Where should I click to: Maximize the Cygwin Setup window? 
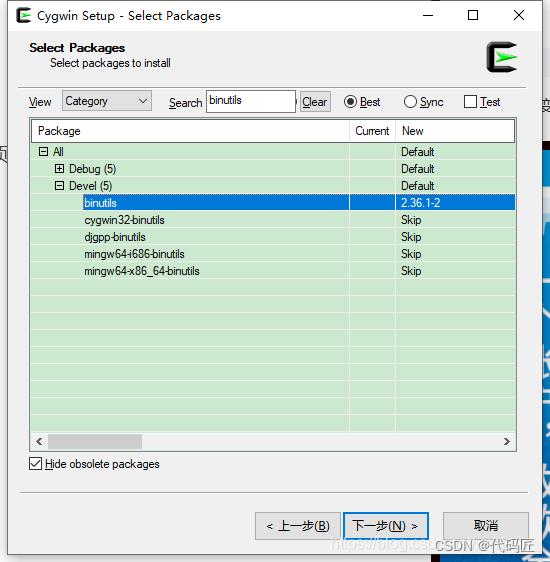point(473,15)
